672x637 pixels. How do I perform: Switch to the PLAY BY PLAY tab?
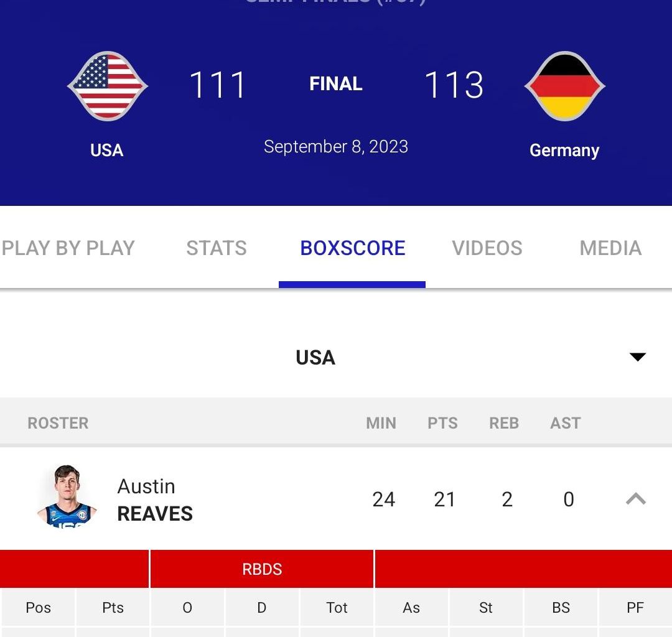(x=67, y=248)
